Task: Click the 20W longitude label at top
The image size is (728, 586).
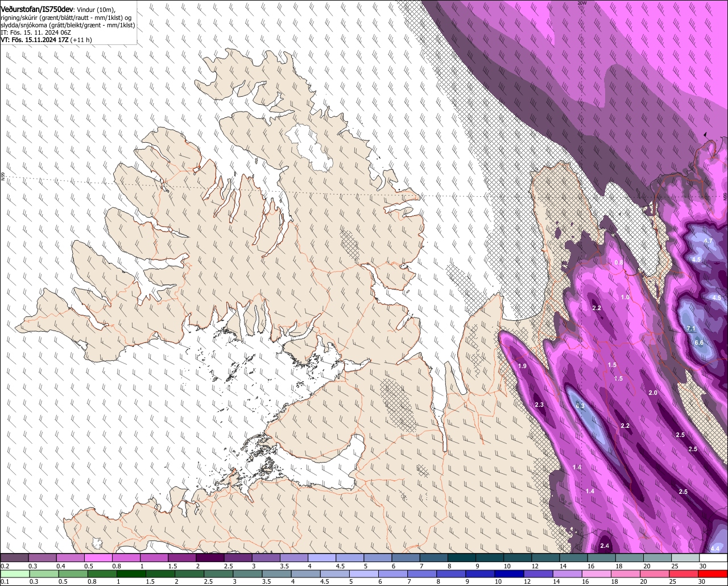Action: tap(581, 3)
